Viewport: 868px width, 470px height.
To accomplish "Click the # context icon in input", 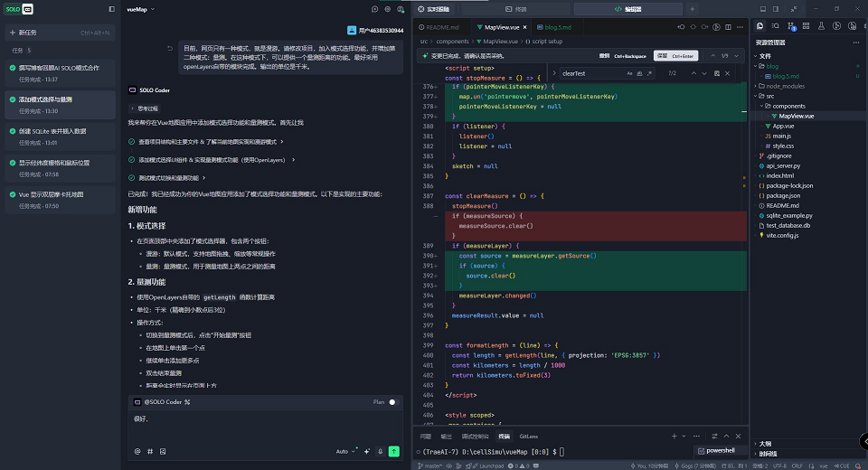I will tap(150, 451).
